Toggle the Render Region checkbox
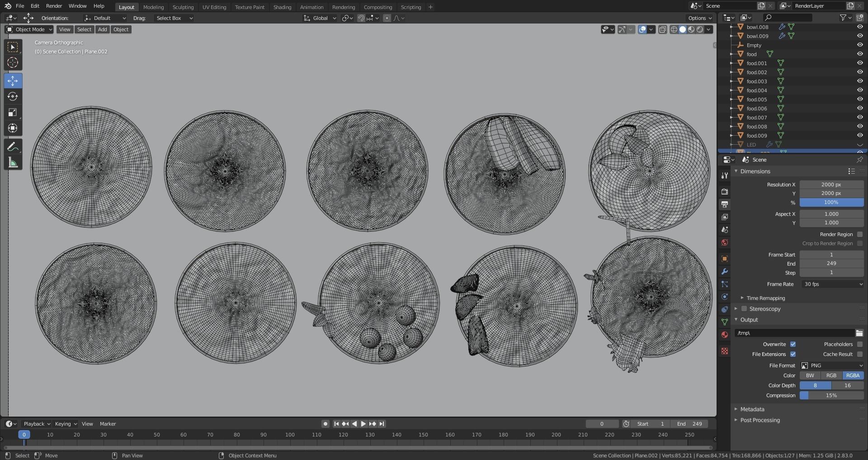Image resolution: width=868 pixels, height=460 pixels. pos(860,234)
